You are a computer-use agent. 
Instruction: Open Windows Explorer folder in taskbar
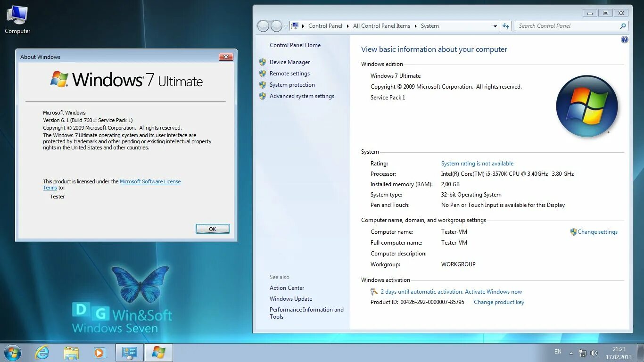tap(71, 353)
